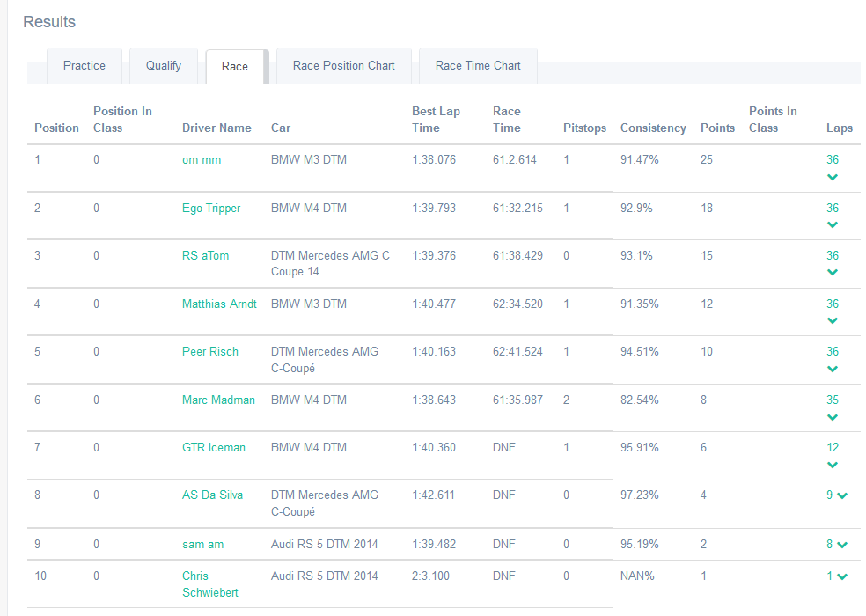Click the Ego Tripper driver link
The height and width of the screenshot is (616, 866).
[x=211, y=209]
